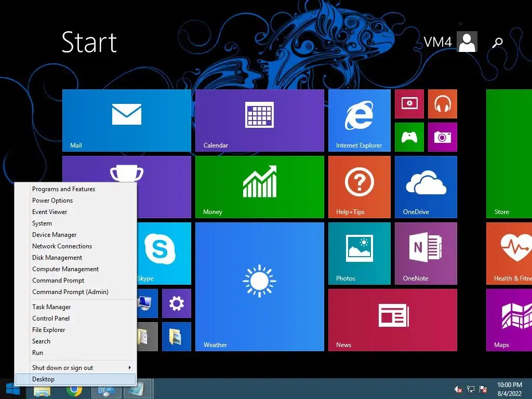Open the Video tile
The height and width of the screenshot is (399, 532).
click(409, 104)
